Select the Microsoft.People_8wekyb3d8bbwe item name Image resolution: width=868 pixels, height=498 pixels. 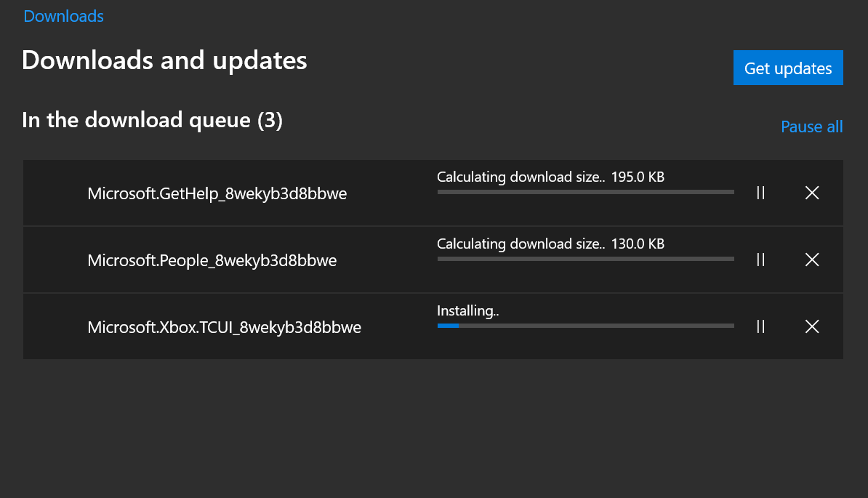coord(212,260)
